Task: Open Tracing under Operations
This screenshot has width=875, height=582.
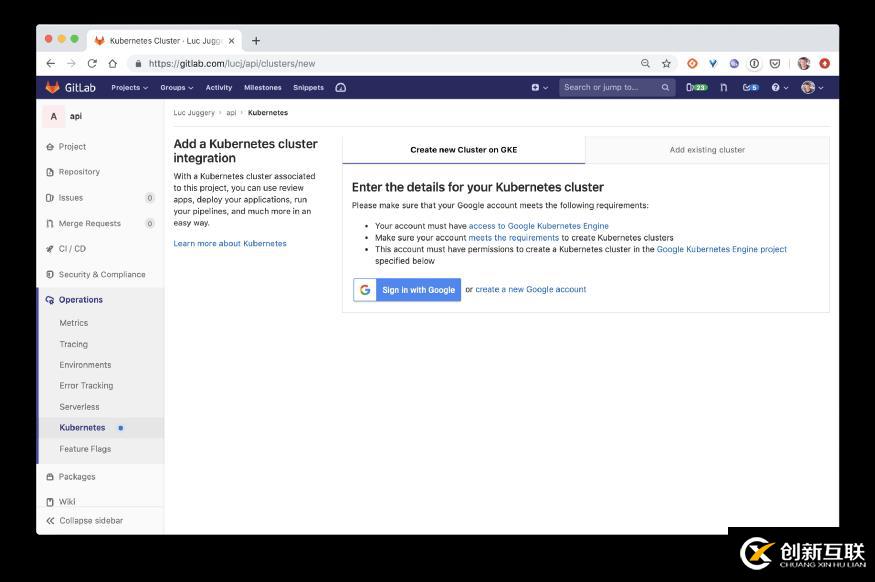Action: coord(74,344)
